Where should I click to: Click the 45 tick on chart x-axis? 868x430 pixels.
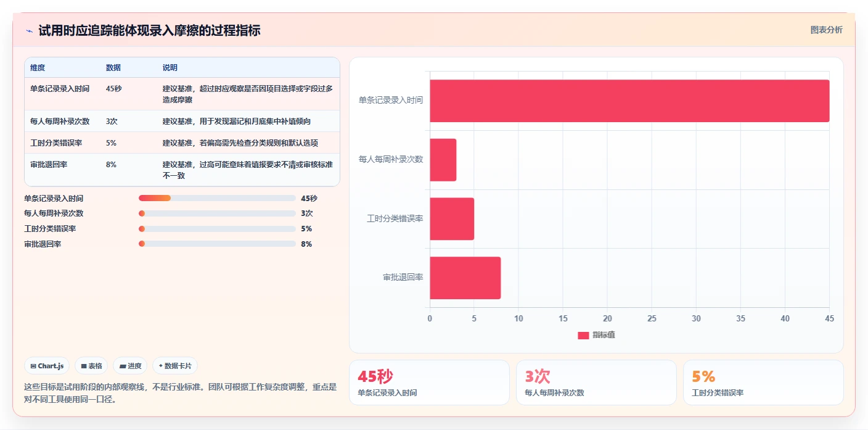coord(829,319)
